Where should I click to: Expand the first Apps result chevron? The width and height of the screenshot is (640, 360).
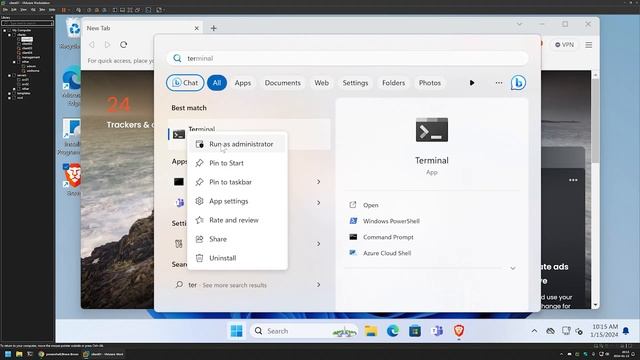(x=318, y=182)
